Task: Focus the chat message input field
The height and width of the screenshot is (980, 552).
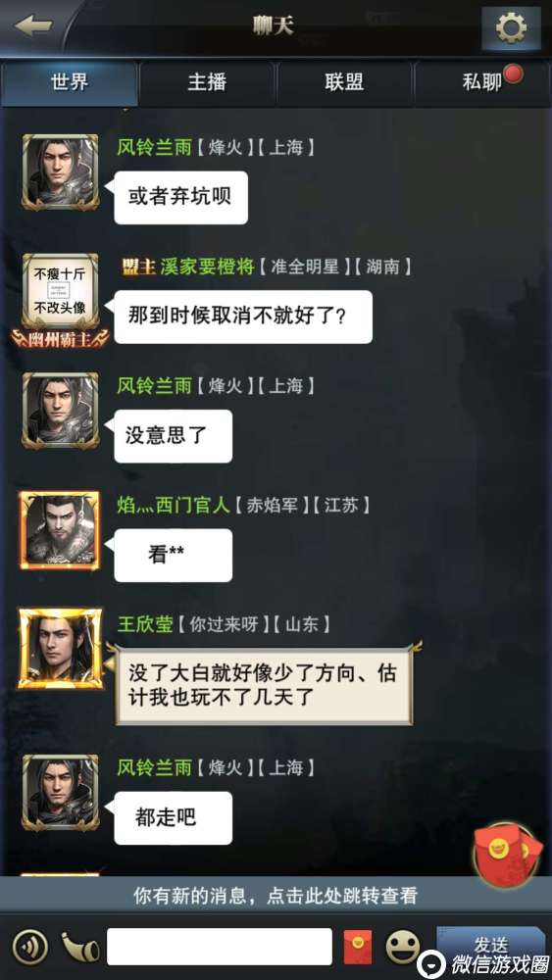Action: pyautogui.click(x=220, y=947)
